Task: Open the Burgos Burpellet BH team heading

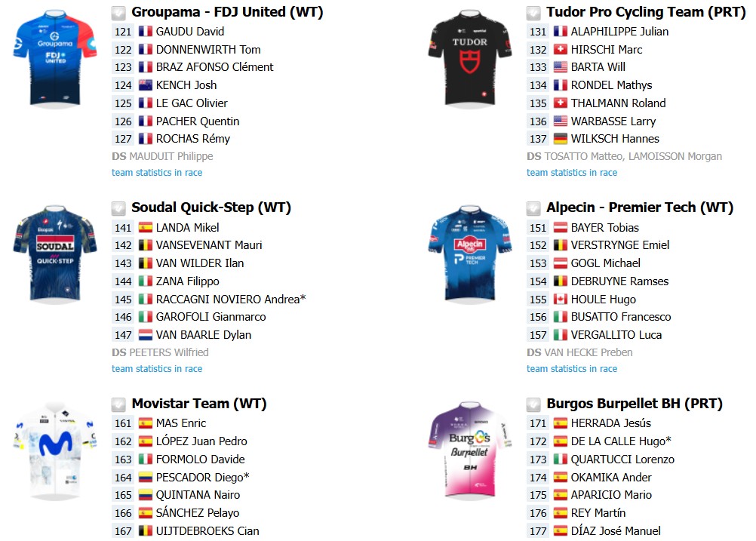Action: click(x=635, y=404)
